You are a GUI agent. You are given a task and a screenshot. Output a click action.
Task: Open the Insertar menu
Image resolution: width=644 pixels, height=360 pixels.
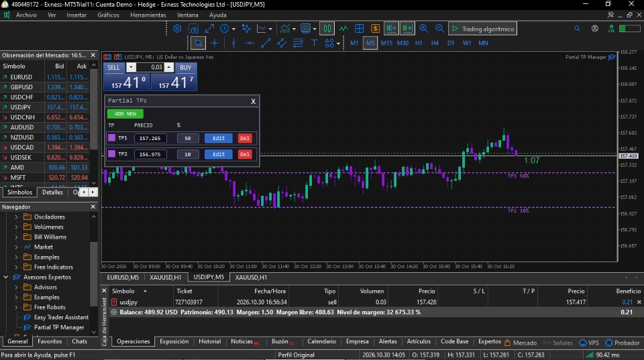[x=76, y=15]
